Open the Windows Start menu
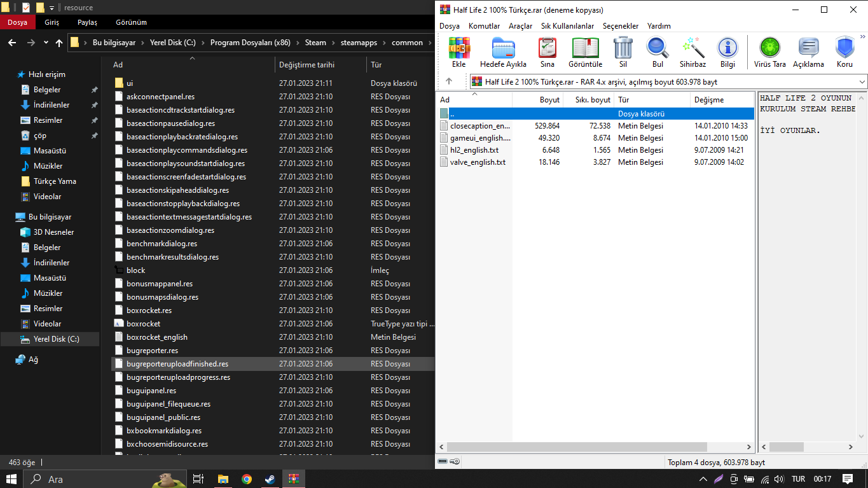Image resolution: width=868 pixels, height=488 pixels. tap(11, 479)
